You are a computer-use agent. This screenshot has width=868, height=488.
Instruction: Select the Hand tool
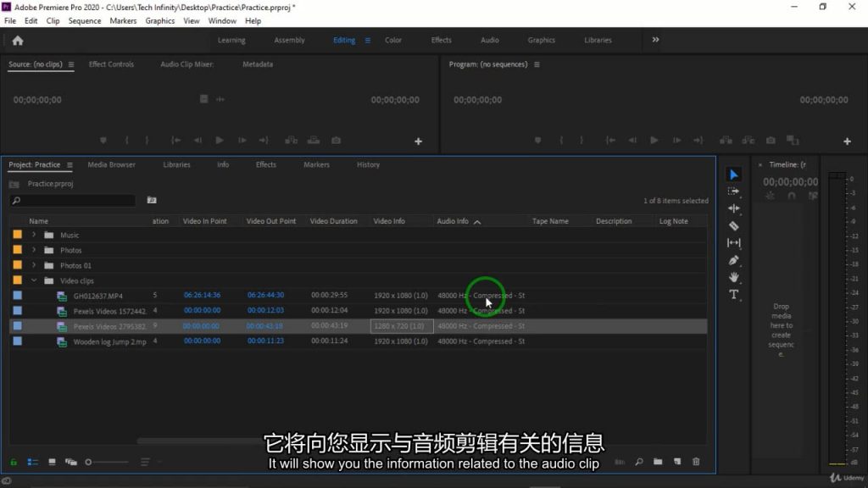tap(733, 277)
